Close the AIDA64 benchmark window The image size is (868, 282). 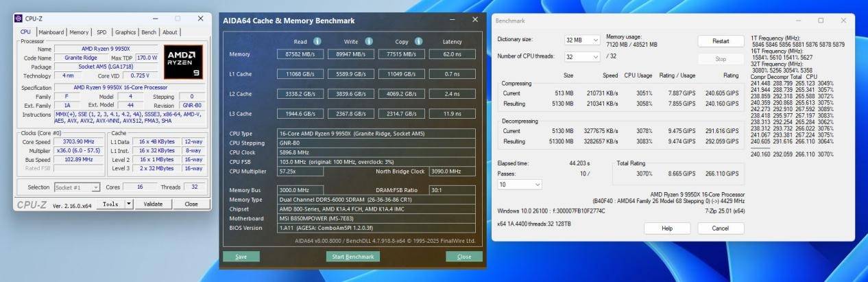[475, 20]
